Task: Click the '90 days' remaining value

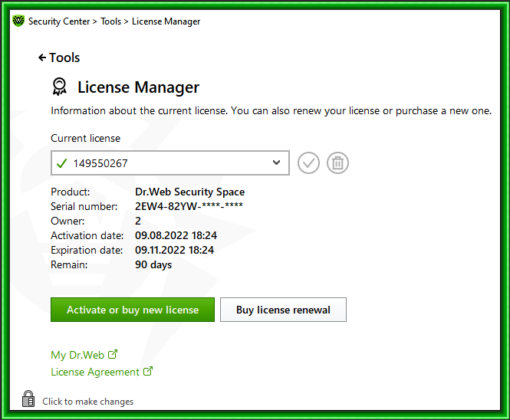Action: click(x=153, y=264)
